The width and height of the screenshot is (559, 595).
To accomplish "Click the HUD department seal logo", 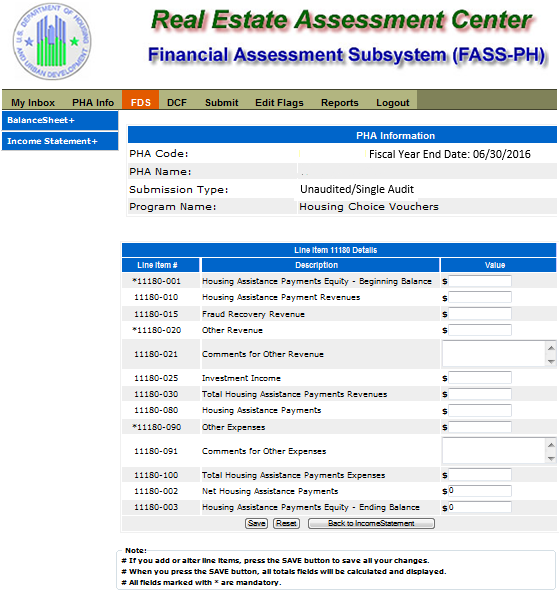I will click(52, 41).
